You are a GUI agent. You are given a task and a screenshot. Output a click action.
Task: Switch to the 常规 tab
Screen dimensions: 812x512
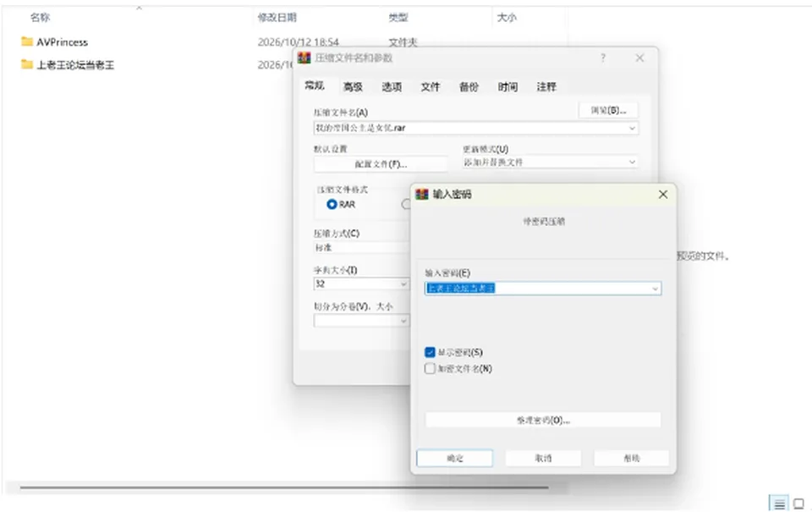pyautogui.click(x=315, y=85)
